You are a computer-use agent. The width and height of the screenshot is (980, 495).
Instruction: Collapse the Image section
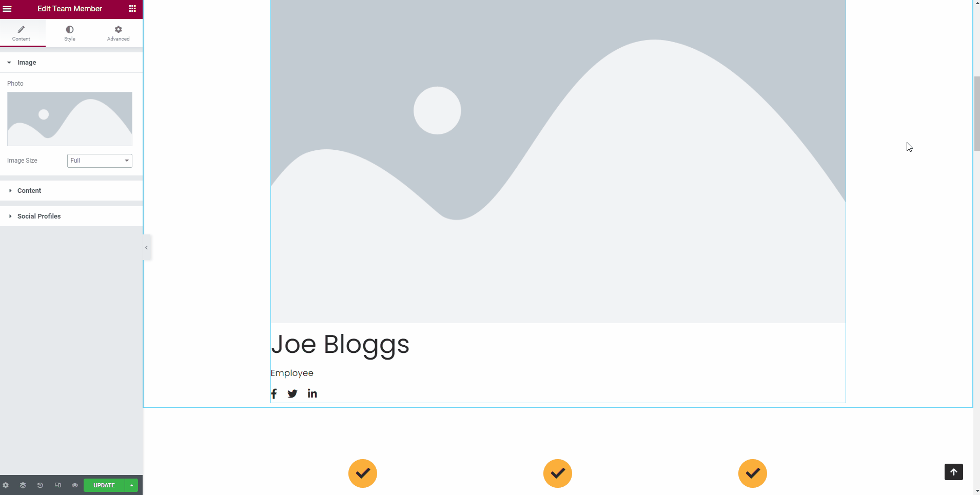[27, 63]
